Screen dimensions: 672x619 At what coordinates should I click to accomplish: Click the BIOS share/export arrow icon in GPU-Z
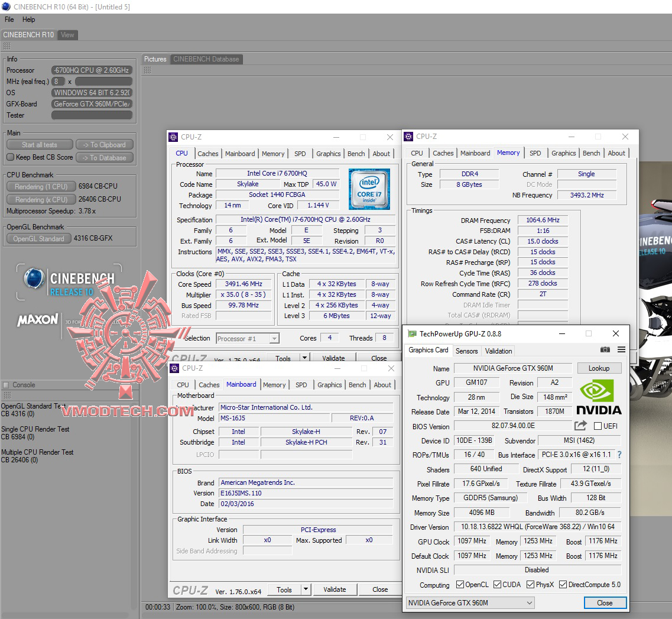pyautogui.click(x=580, y=425)
